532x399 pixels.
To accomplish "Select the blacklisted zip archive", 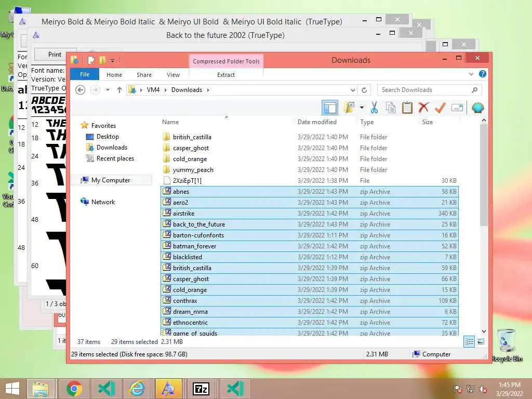I will (310, 257).
